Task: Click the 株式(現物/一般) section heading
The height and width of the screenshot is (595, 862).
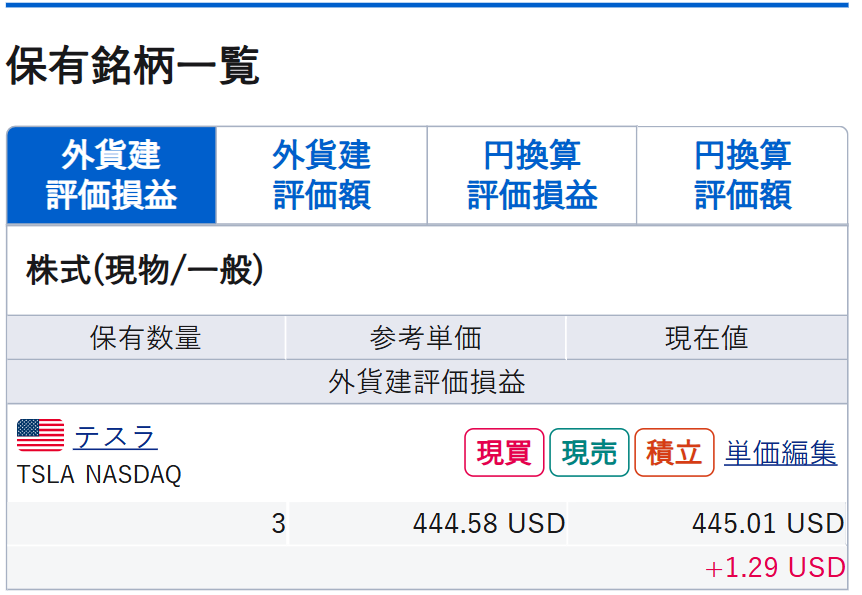Action: 146,270
